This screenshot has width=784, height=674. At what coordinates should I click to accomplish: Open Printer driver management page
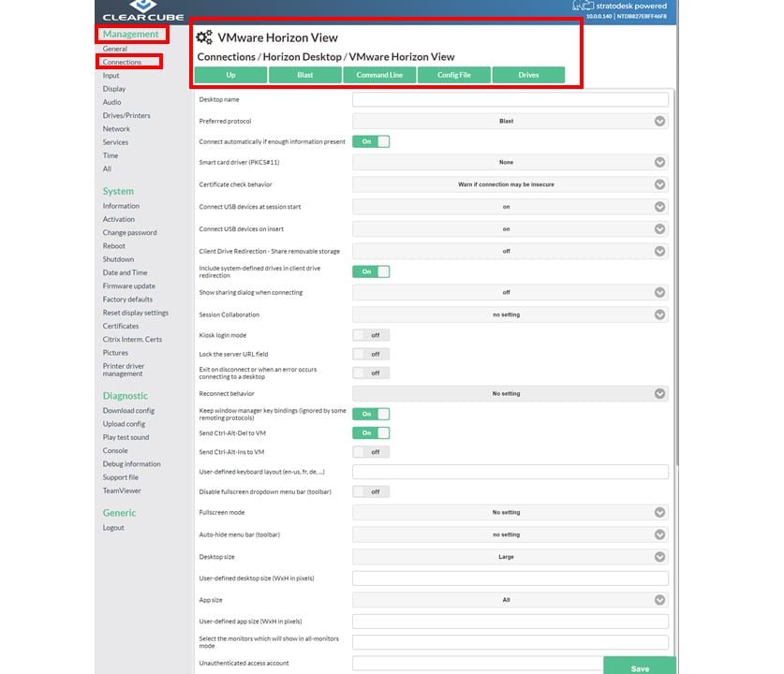pyautogui.click(x=124, y=370)
